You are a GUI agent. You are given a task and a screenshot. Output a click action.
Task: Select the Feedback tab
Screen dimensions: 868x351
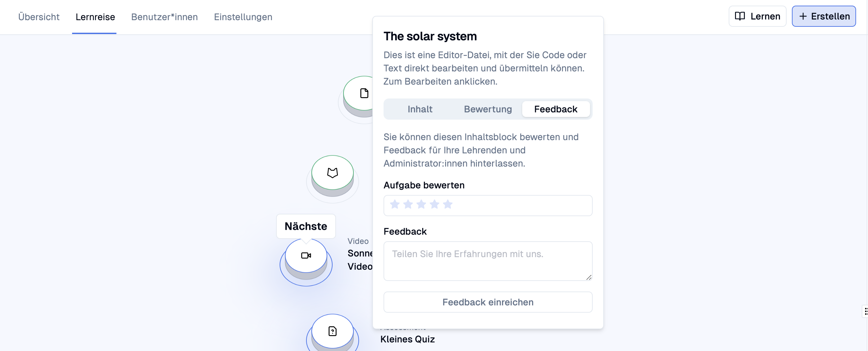(556, 109)
